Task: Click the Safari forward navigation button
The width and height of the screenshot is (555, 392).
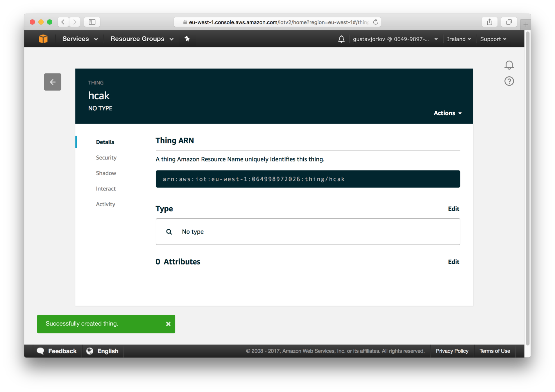Action: 75,22
